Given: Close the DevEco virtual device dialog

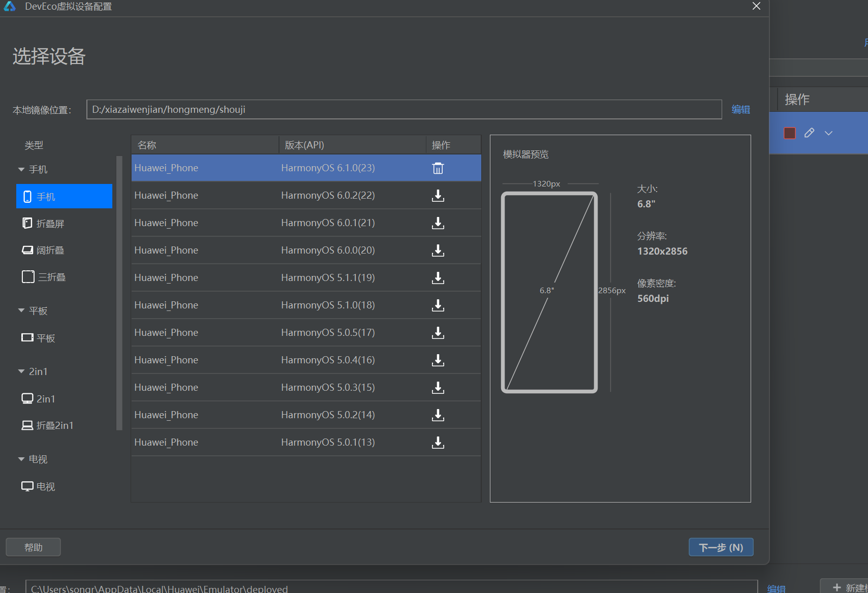Looking at the screenshot, I should click(x=757, y=6).
